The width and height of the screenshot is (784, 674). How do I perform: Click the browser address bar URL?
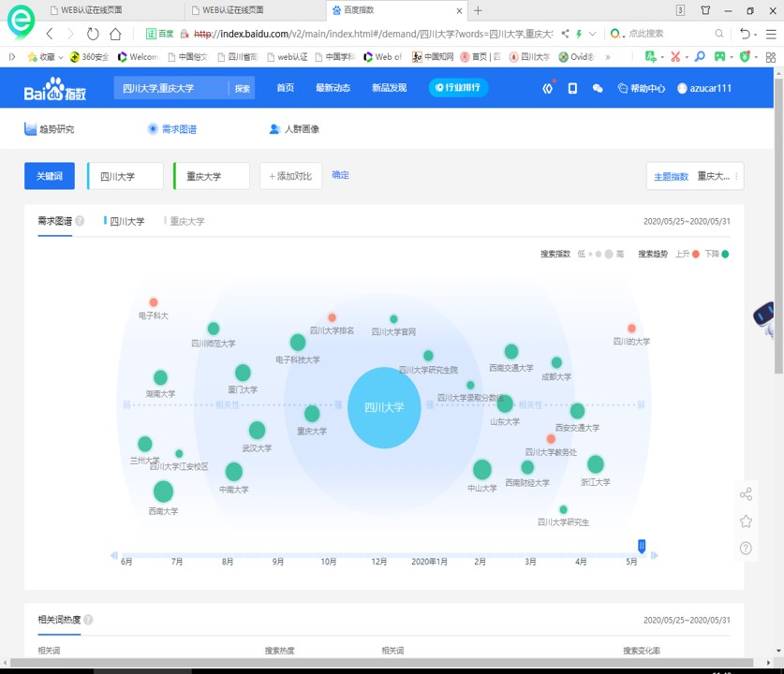pos(373,34)
